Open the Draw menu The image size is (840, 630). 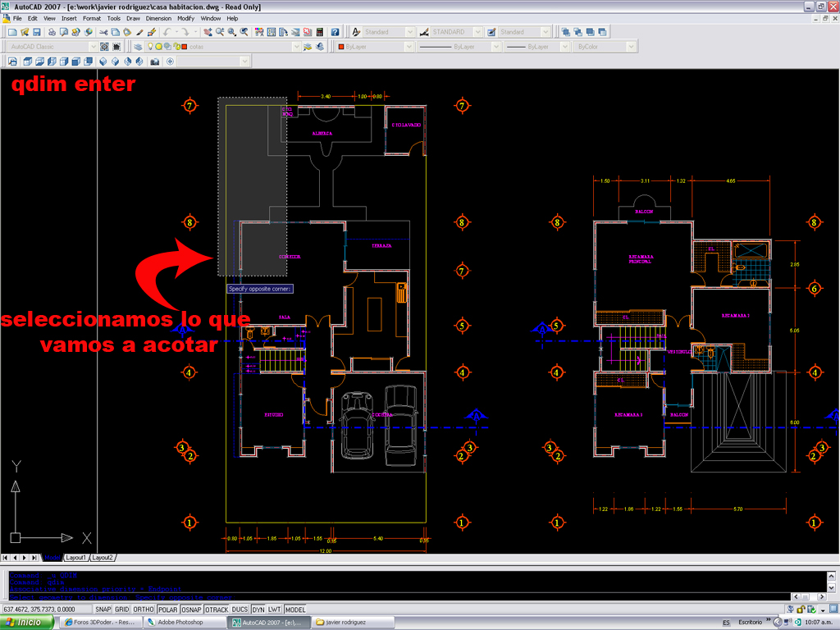pos(133,18)
